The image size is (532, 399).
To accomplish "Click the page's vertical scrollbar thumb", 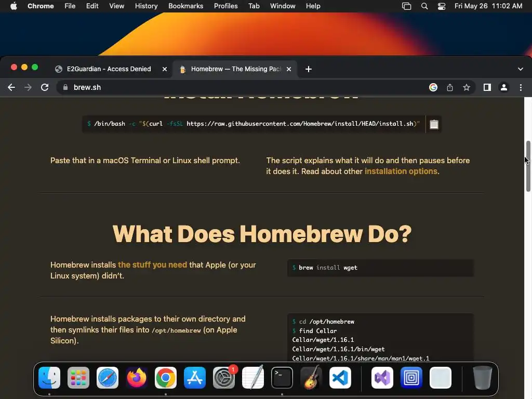I will tap(528, 166).
